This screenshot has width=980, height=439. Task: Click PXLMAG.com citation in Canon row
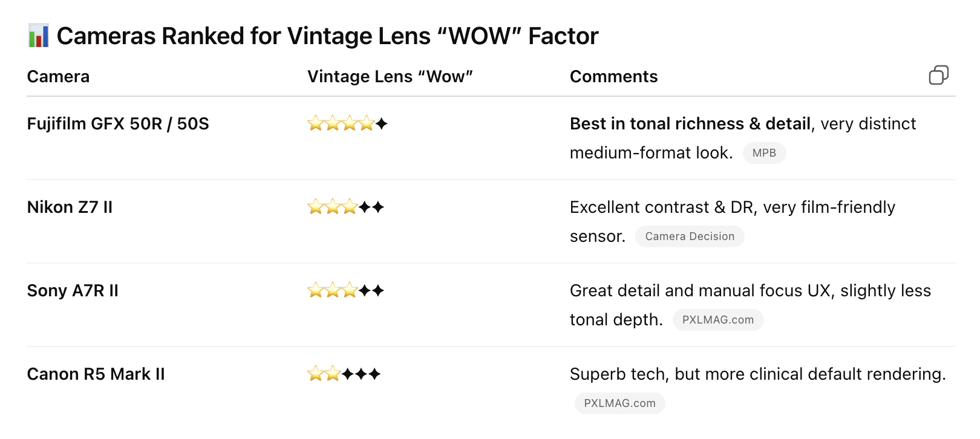tap(619, 403)
